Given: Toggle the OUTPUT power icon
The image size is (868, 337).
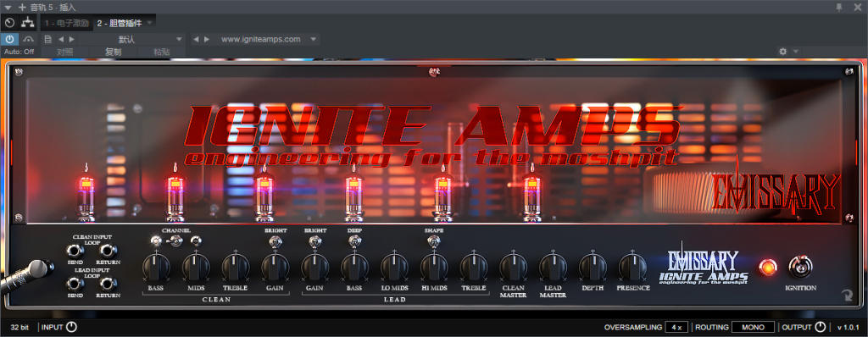Looking at the screenshot, I should click(820, 327).
